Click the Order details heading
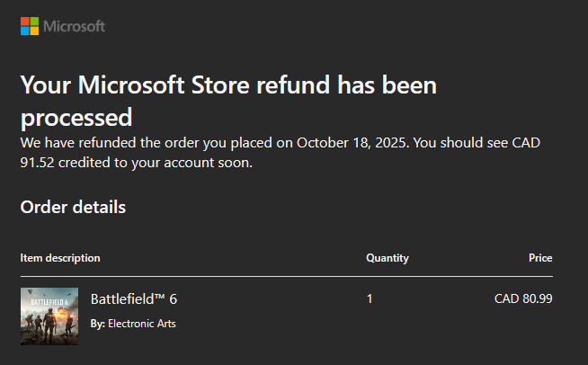This screenshot has width=588, height=365. click(x=73, y=208)
